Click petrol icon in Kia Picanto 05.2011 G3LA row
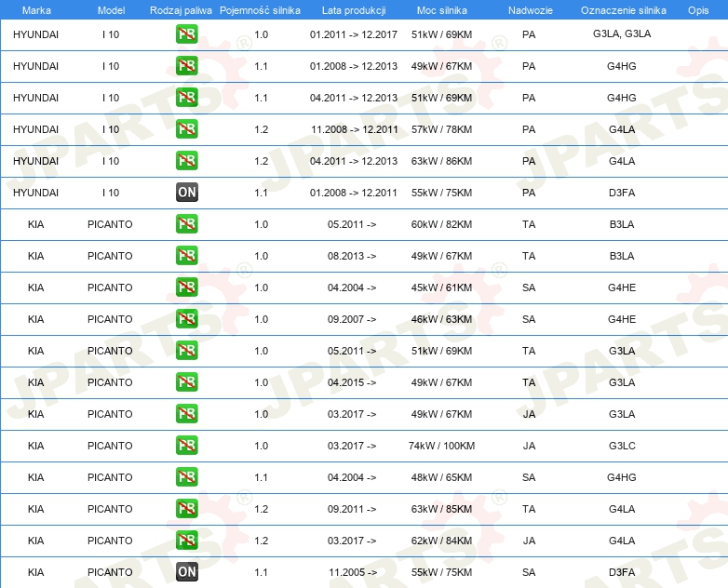 [x=186, y=351]
